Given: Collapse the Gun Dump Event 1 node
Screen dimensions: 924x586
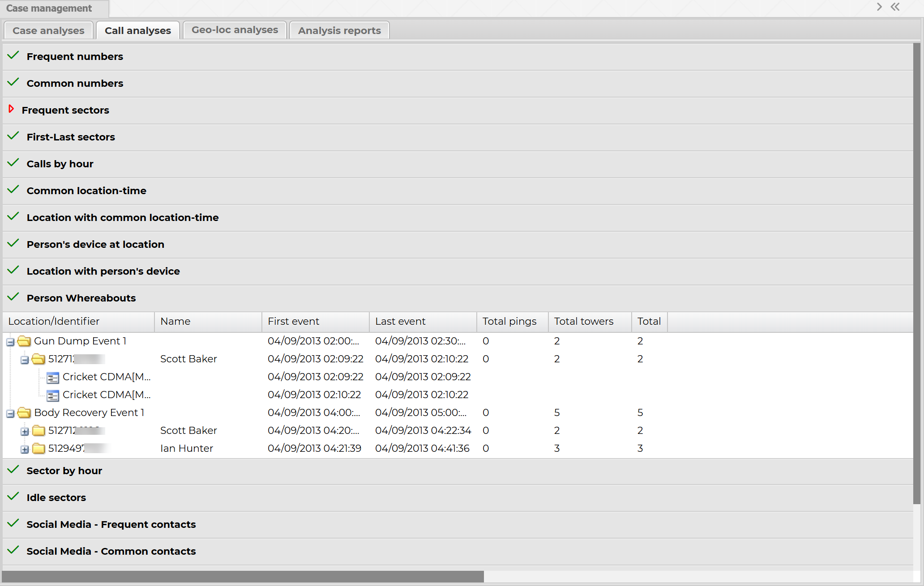Looking at the screenshot, I should [10, 342].
